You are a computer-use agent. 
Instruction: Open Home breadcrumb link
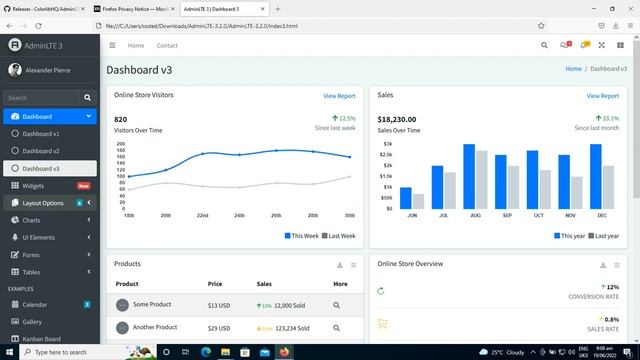coord(573,69)
